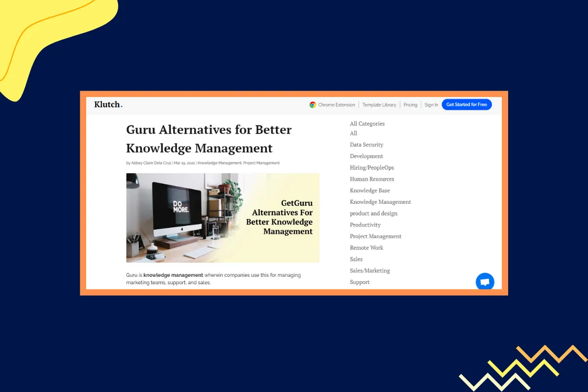
Task: Click the article title Guru Alternatives heading
Action: [209, 139]
